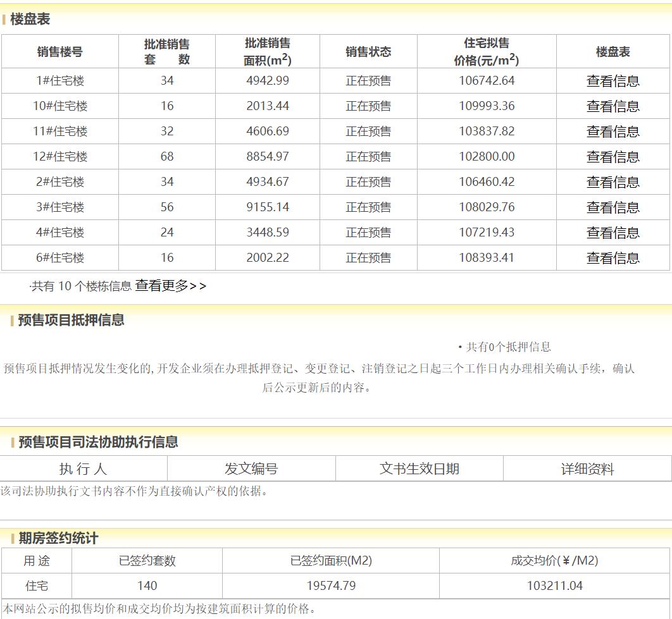Screen dimensions: 672x619
Task: Click 正在预售 status for 12#住宅楼
Action: point(368,157)
